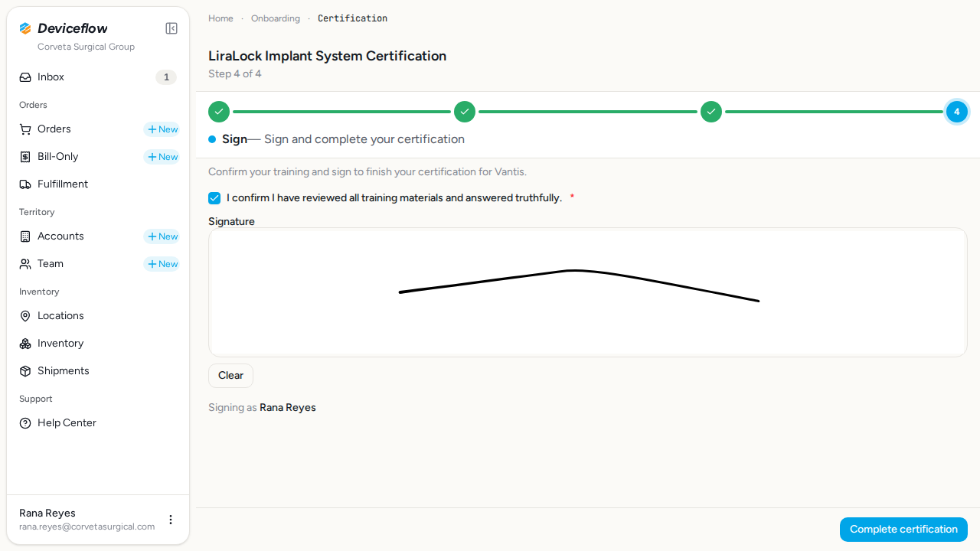Create a new order with New button
Viewport: 980px width, 551px height.
[162, 129]
